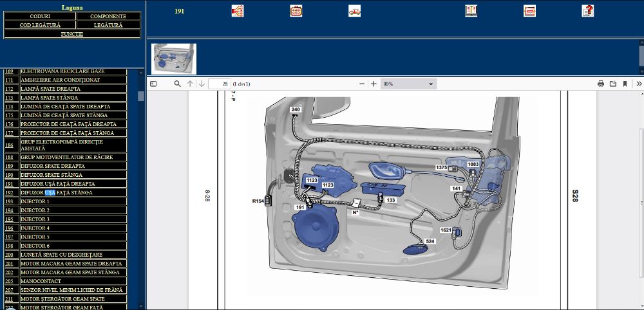Select MOTOR MACARA GEAM SPATE DREAPTA

[x=73, y=263]
